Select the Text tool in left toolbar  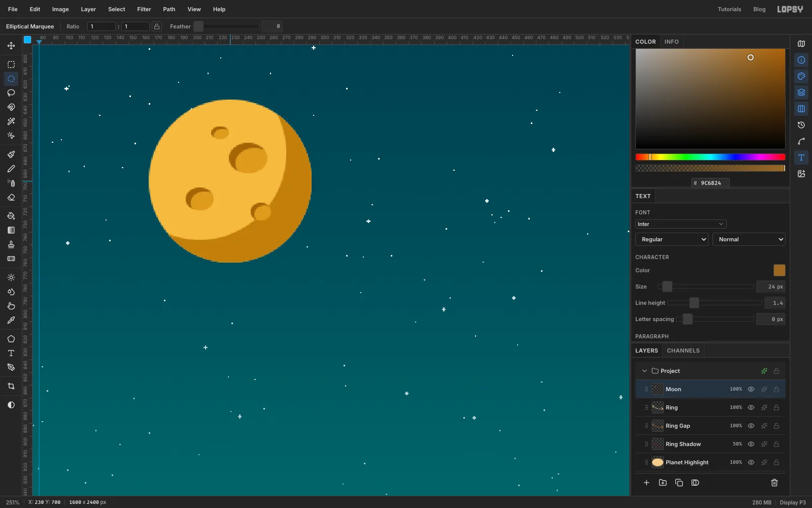(11, 353)
